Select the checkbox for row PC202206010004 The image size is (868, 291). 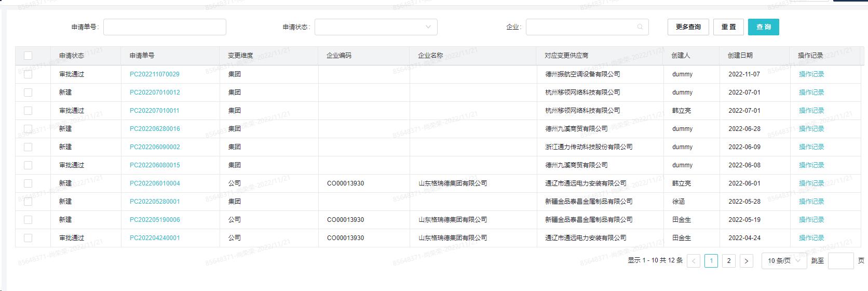(28, 183)
